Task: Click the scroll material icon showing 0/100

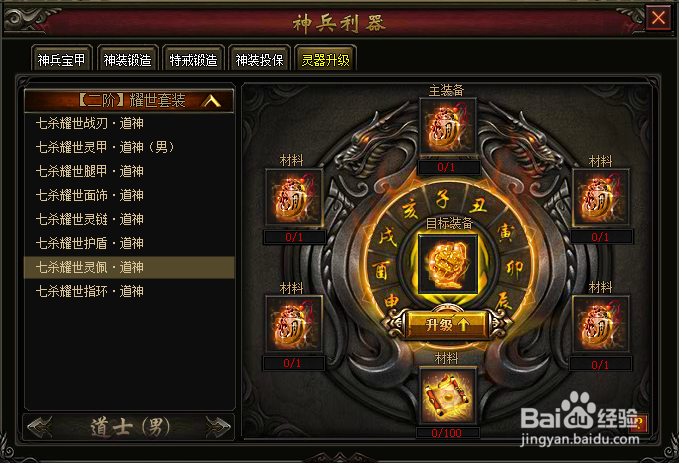Action: (448, 395)
